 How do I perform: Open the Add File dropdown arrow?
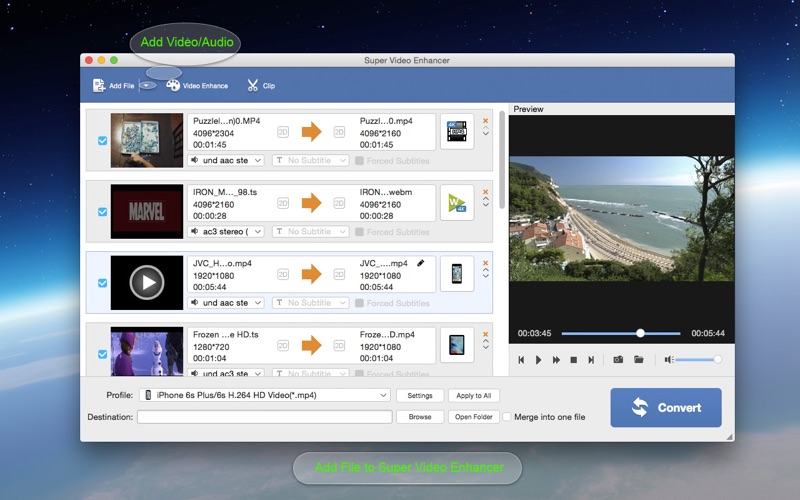click(x=147, y=86)
